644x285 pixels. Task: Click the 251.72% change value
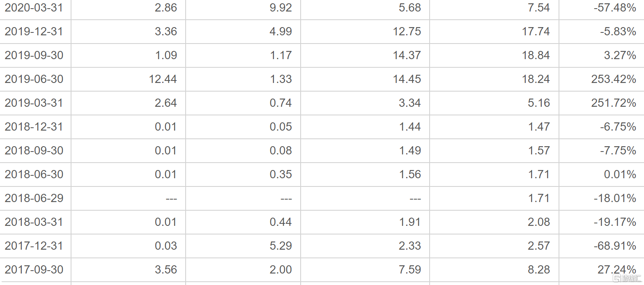[614, 103]
